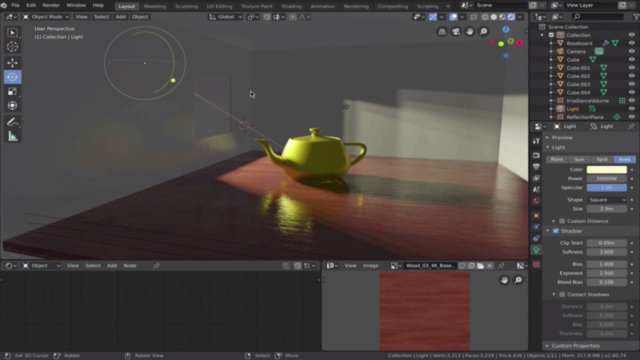Collapse the Contact Shadows subpanel
640x360 pixels.
(x=554, y=294)
